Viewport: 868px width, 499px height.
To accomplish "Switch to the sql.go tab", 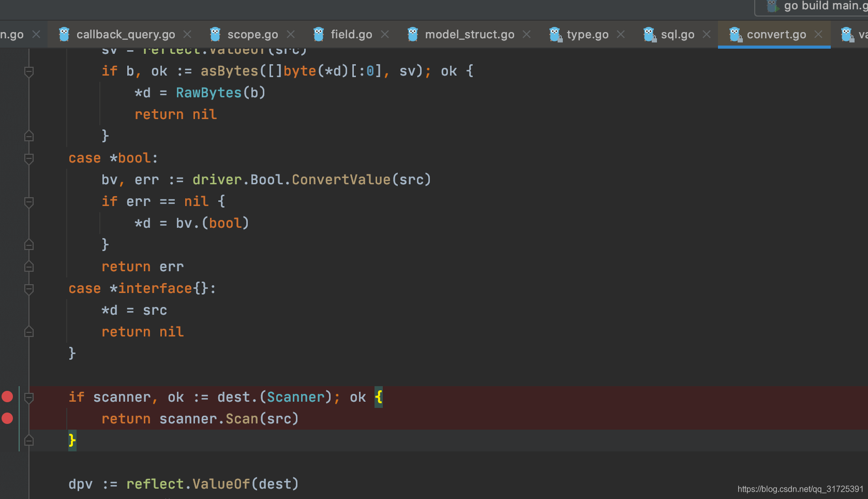I will (678, 34).
